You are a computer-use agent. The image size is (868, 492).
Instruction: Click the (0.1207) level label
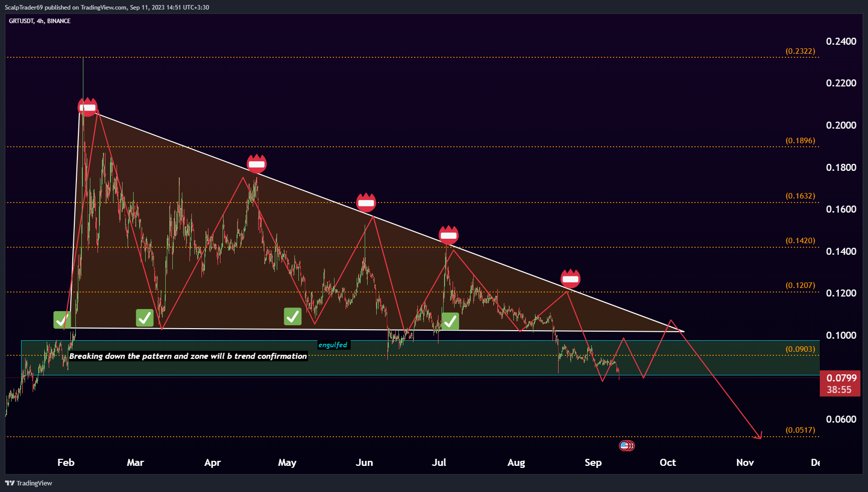pyautogui.click(x=801, y=285)
